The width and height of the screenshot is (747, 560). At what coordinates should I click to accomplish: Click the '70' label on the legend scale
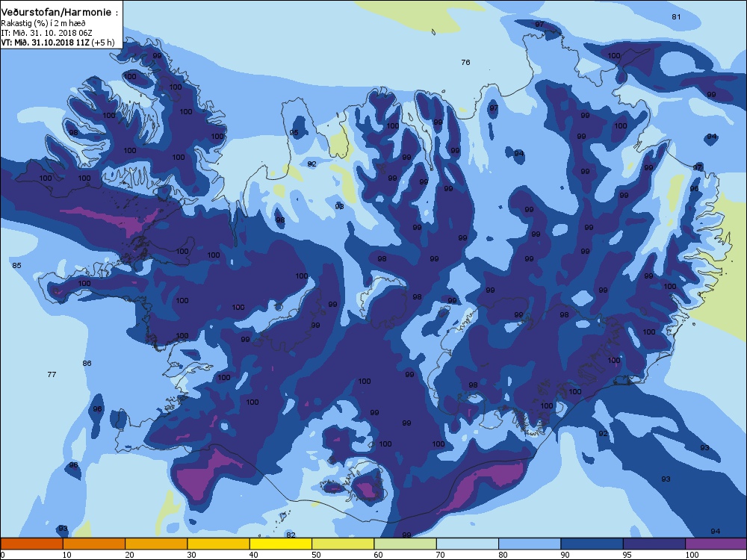tap(441, 555)
